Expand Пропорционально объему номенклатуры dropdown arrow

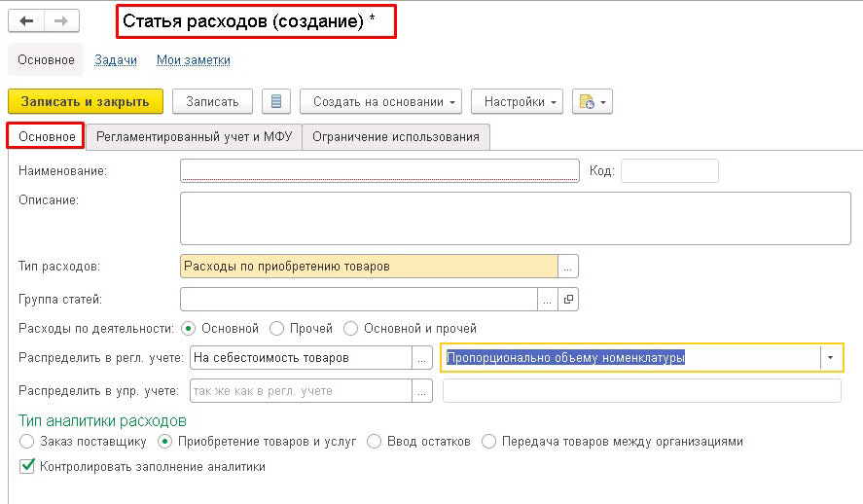pos(831,358)
